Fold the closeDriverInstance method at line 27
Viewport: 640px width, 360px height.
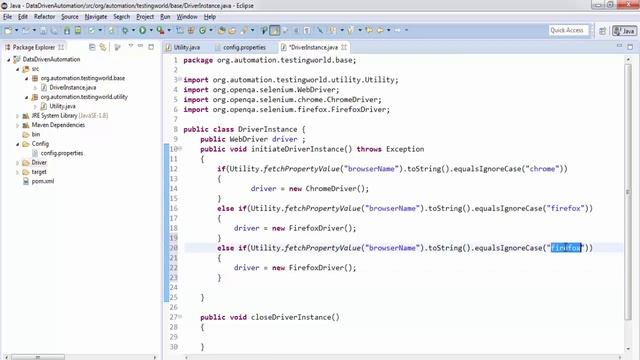[180, 316]
